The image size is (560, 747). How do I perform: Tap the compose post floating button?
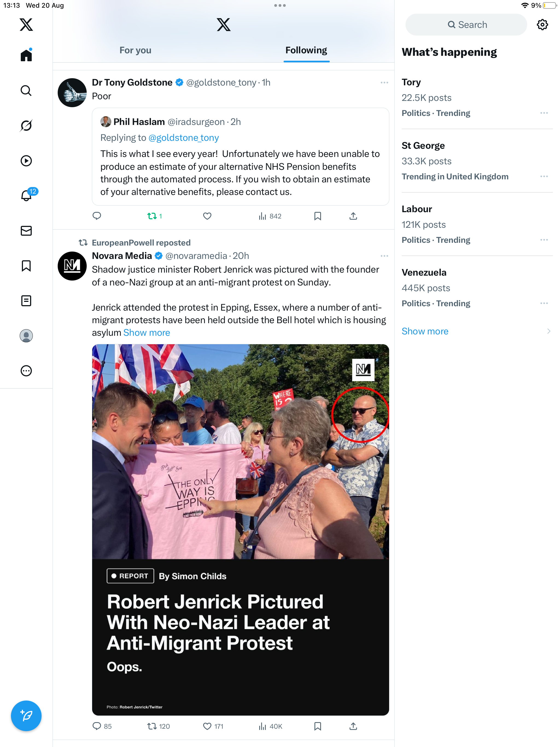click(26, 715)
